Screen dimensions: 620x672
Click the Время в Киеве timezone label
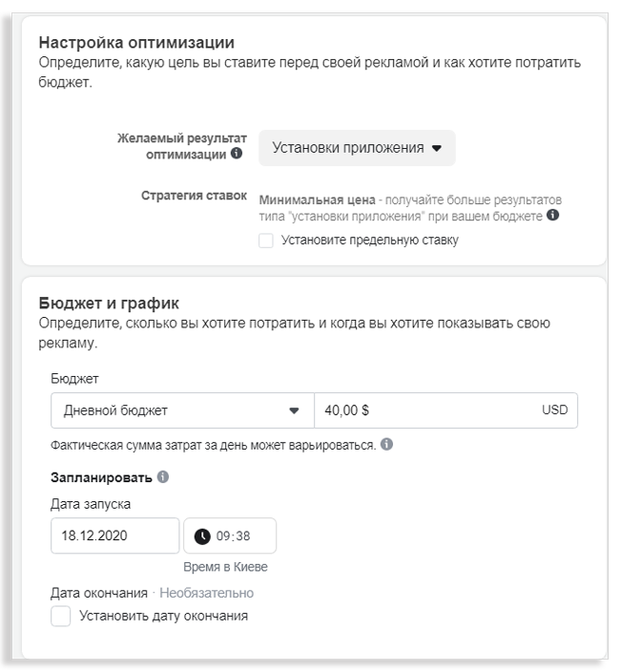[234, 567]
